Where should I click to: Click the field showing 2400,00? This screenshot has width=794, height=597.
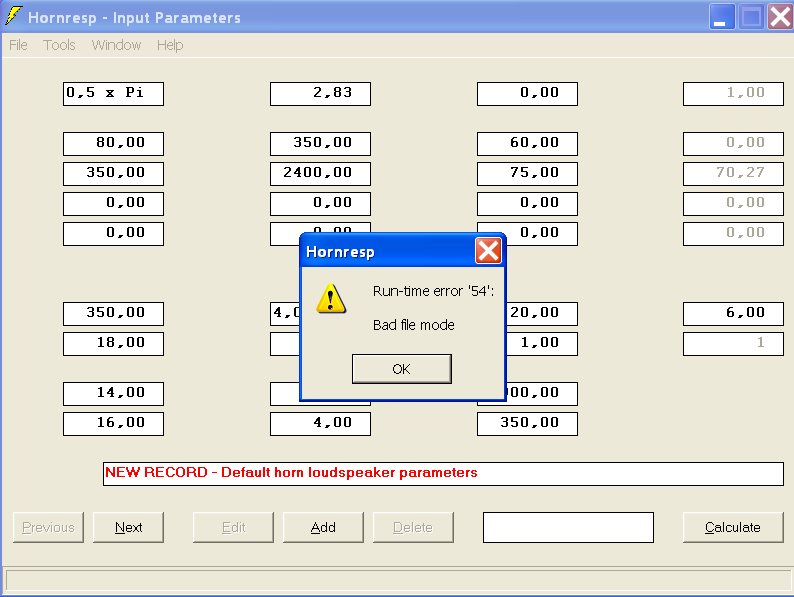[x=320, y=174]
